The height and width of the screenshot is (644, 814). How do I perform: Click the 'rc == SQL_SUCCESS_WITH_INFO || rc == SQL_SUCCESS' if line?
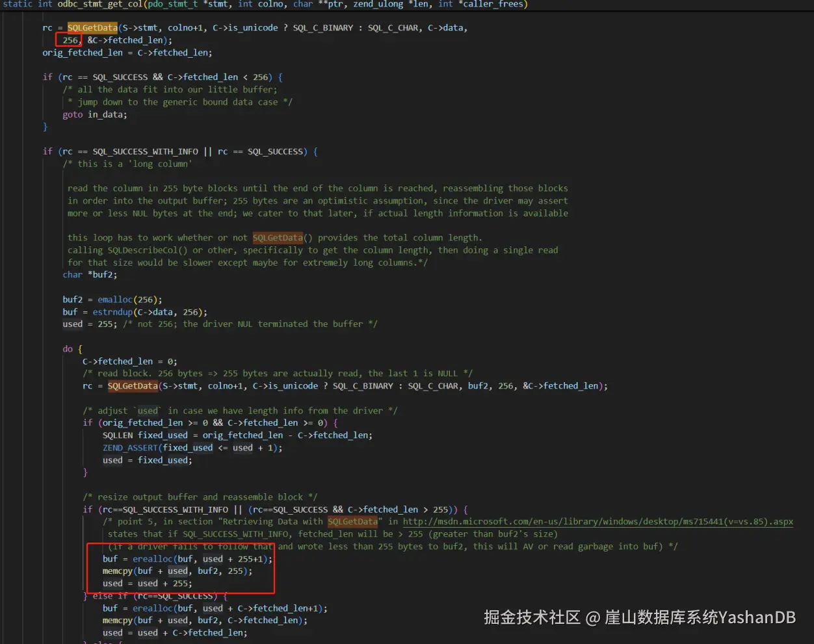[180, 151]
